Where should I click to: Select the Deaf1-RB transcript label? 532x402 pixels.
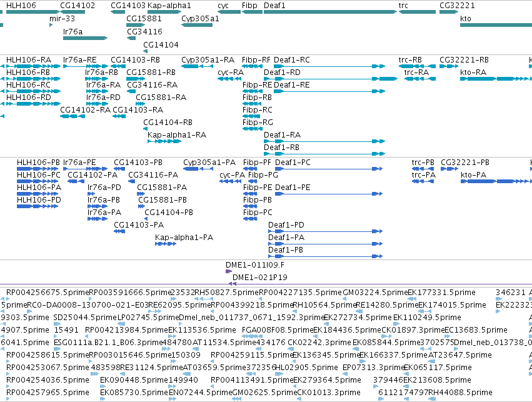281,148
